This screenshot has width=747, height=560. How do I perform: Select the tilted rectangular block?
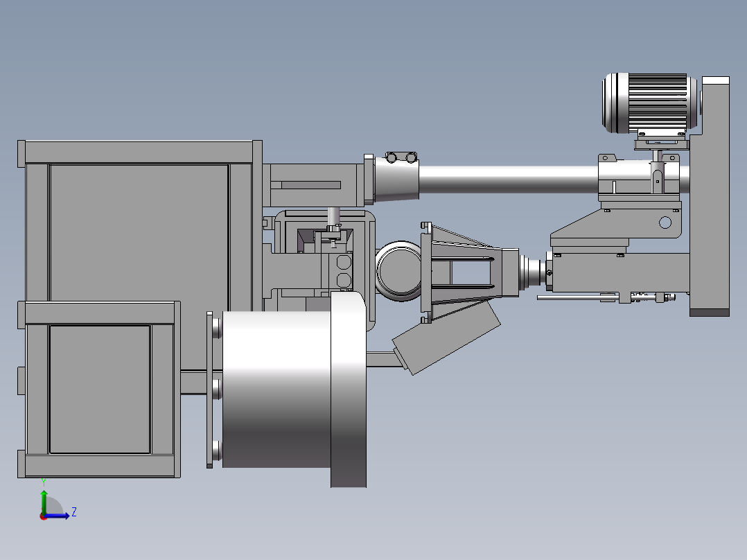(446, 338)
